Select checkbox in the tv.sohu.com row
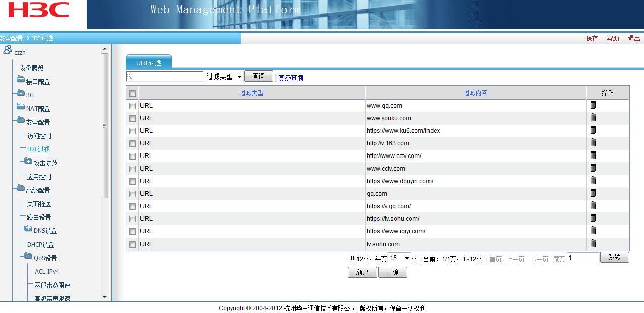644x313 pixels. [132, 244]
